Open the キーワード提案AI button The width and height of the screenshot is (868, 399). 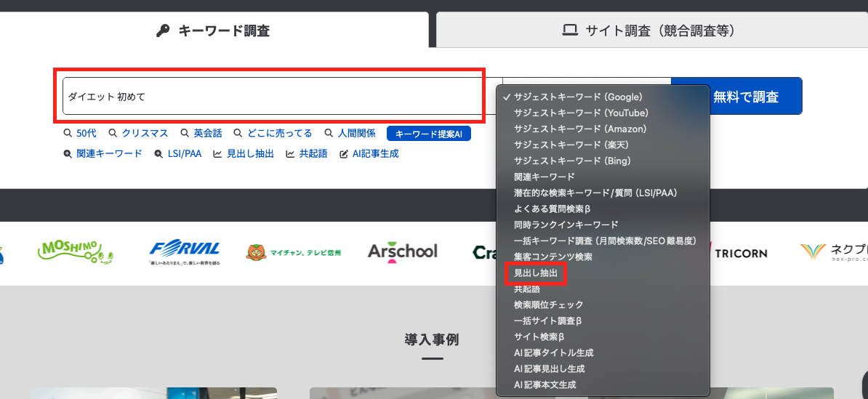(429, 134)
